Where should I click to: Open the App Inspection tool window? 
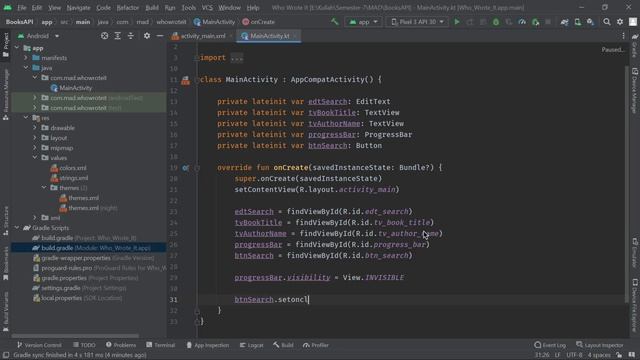pos(208,345)
